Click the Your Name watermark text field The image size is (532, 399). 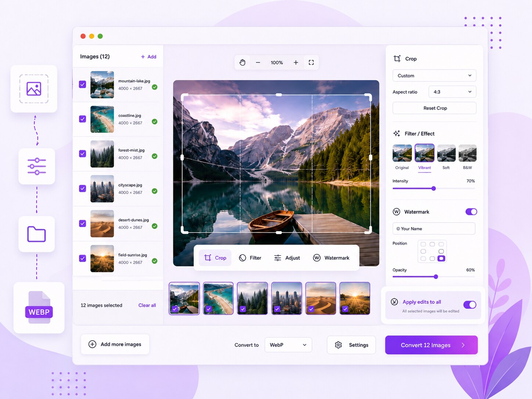coord(434,229)
